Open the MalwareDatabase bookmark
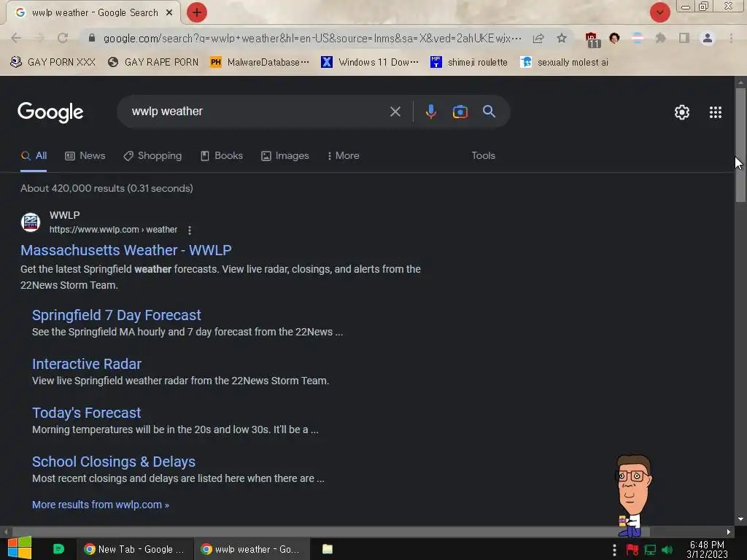The image size is (747, 560). point(260,62)
